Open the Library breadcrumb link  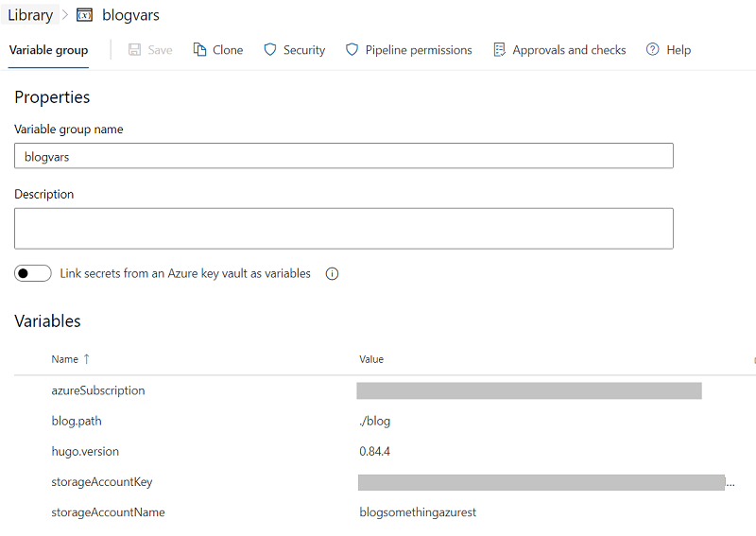30,16
